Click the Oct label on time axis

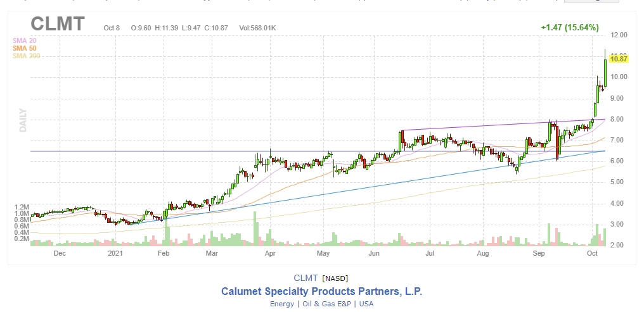(592, 254)
